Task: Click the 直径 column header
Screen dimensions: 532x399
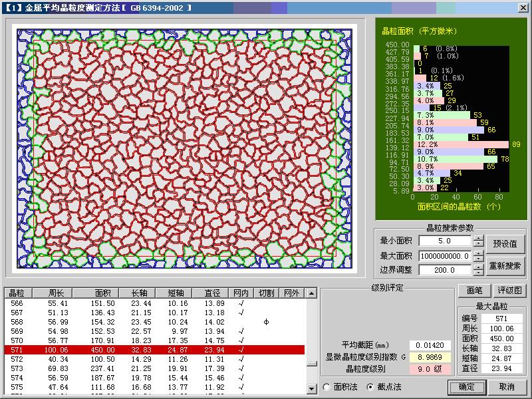Action: [x=211, y=293]
